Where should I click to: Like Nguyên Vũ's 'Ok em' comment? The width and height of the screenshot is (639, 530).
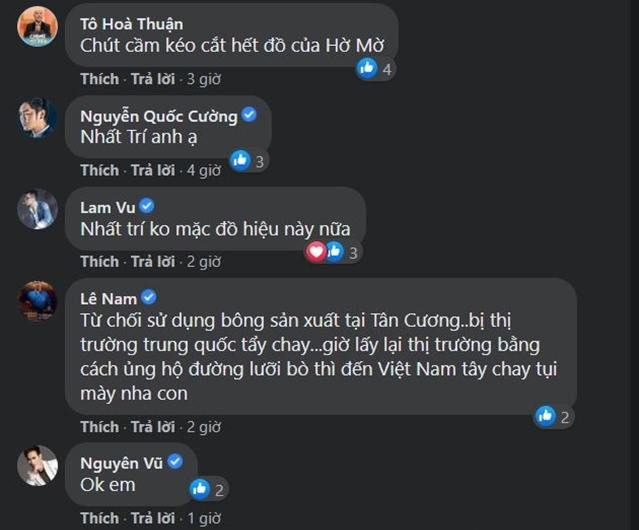click(99, 518)
